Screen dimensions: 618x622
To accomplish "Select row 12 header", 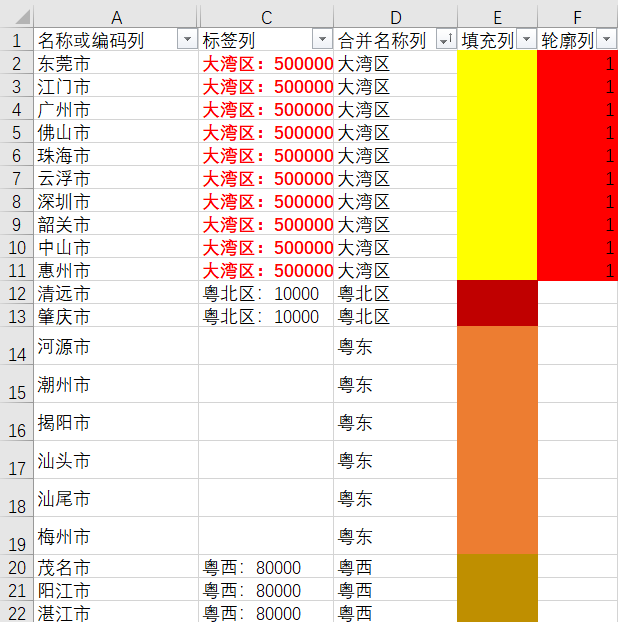I will [17, 293].
